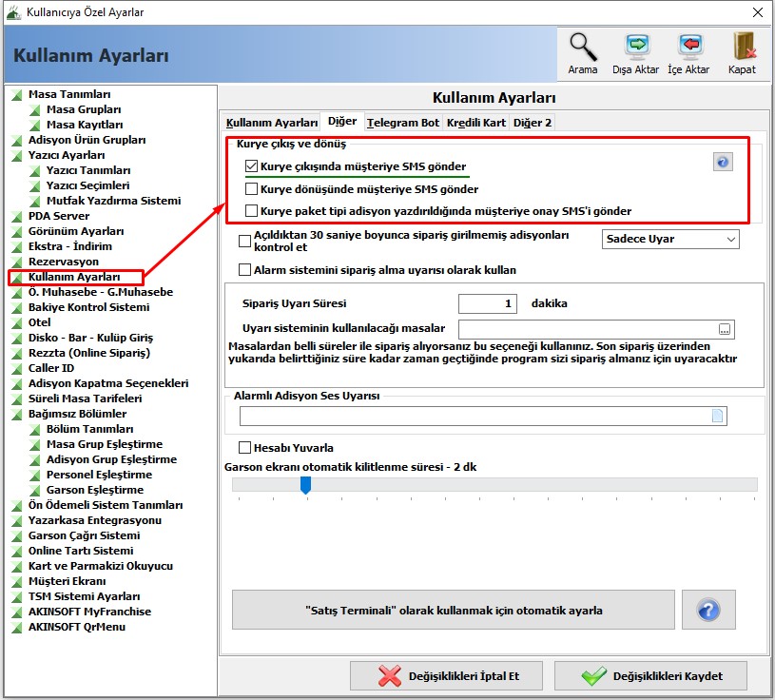Select Kullanım Ayarları in the tree

[x=74, y=277]
